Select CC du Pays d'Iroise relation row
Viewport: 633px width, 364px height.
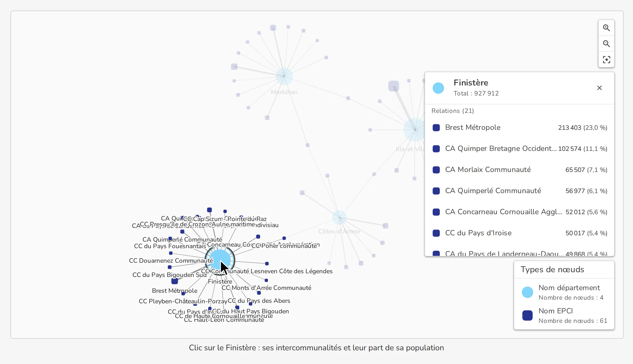520,233
